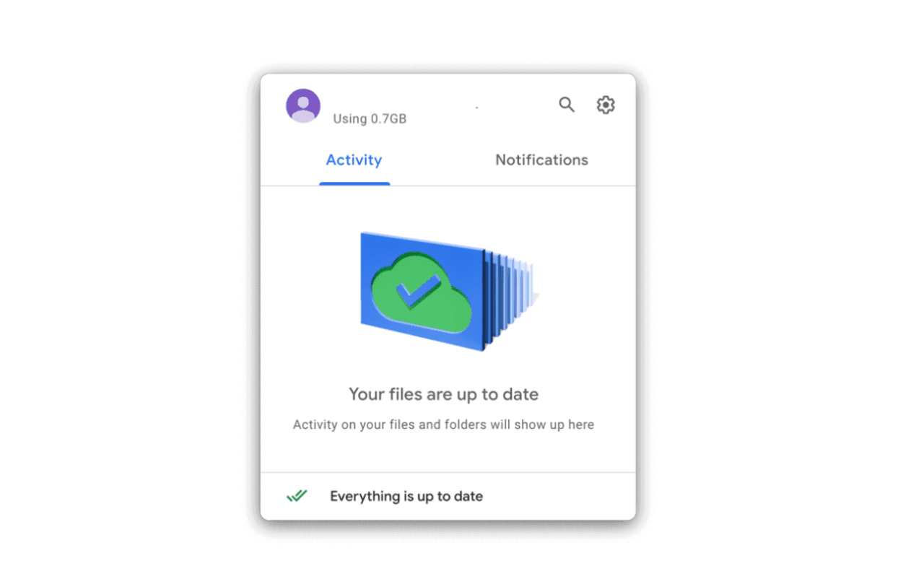The image size is (924, 579).
Task: Click the "Everything is up to date" status text
Action: (x=406, y=496)
